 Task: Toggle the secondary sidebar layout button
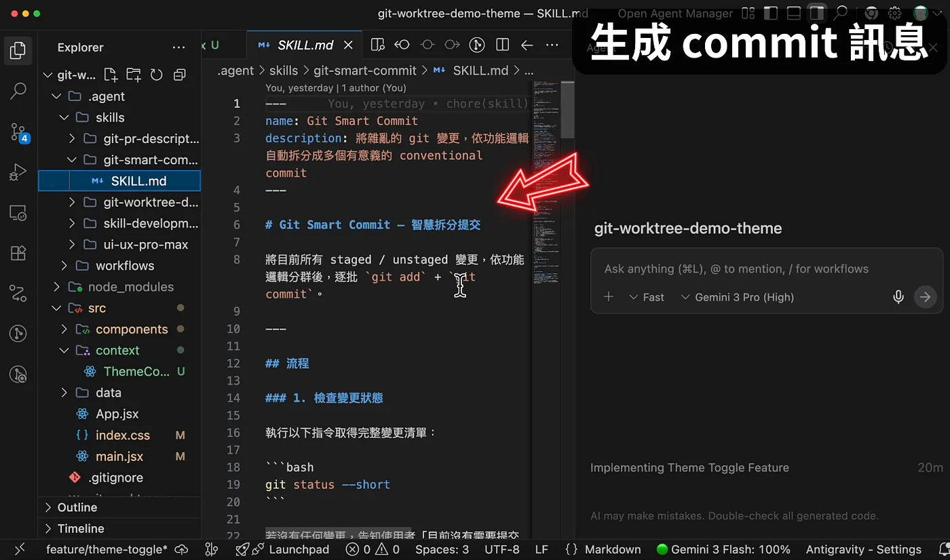coord(816,13)
